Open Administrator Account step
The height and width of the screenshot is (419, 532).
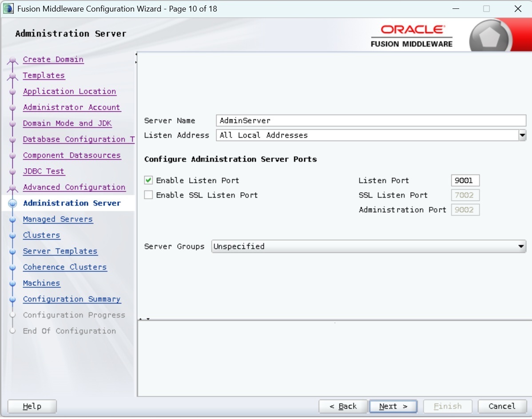(x=71, y=107)
